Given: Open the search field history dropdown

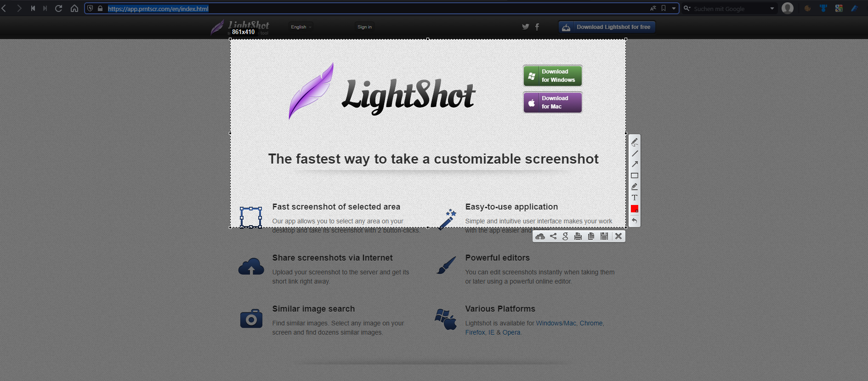Looking at the screenshot, I should coord(772,8).
